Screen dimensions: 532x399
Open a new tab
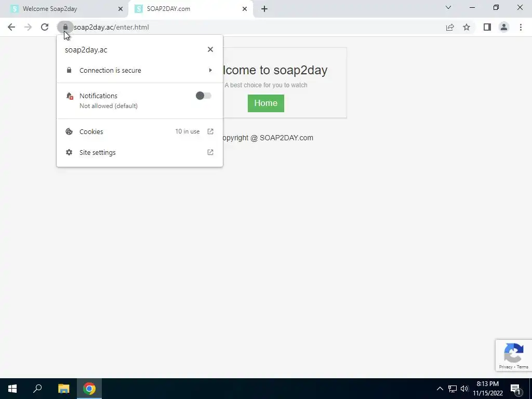point(264,9)
